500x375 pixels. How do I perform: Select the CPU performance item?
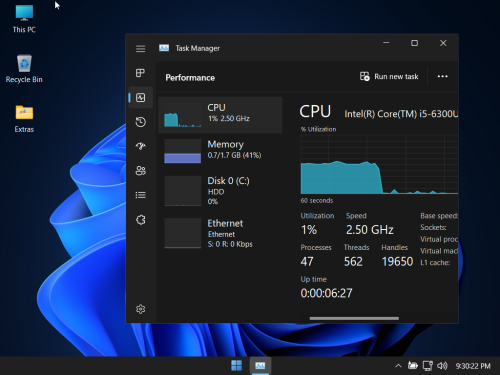pos(220,115)
